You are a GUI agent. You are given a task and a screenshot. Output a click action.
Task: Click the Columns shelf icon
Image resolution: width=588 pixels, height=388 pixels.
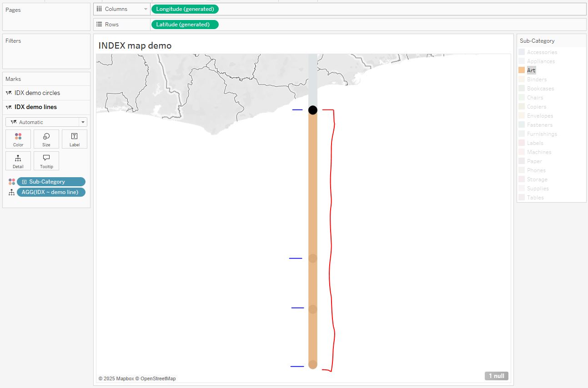99,9
